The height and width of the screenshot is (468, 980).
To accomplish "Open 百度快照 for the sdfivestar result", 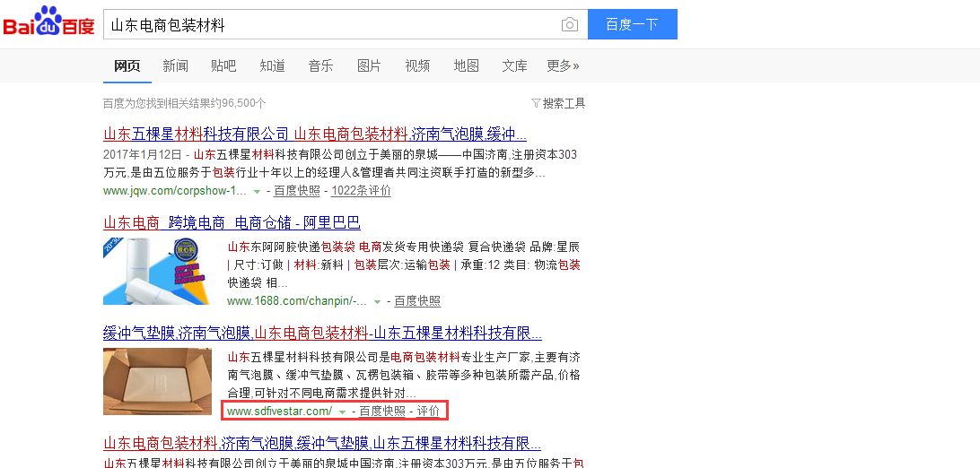I will (382, 412).
